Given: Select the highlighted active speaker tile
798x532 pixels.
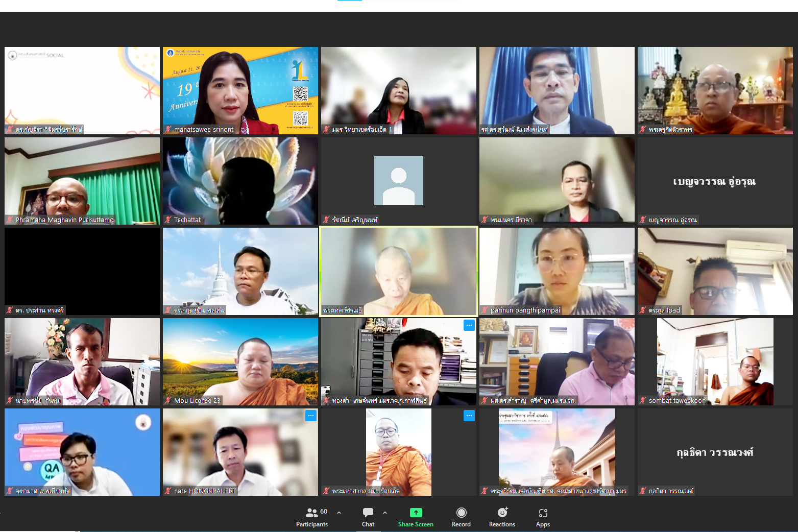Looking at the screenshot, I should pos(398,271).
